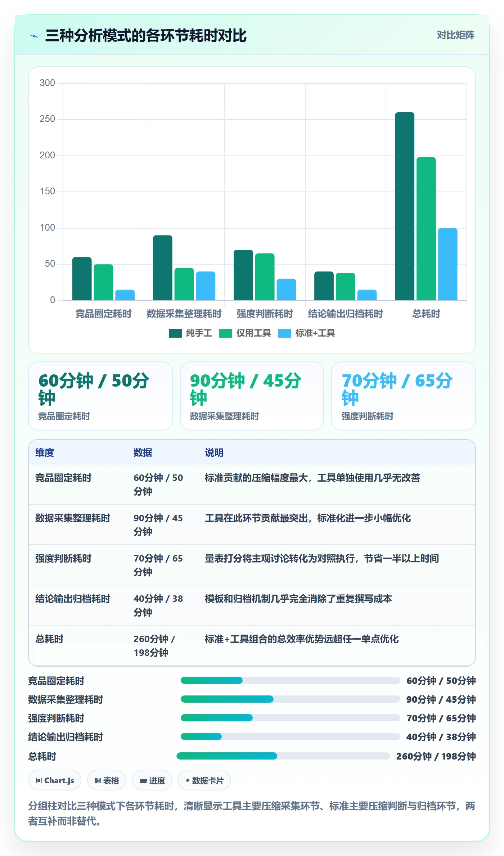Toggle the 仅用工具 legend color swatch
This screenshot has height=856, width=504.
point(226,333)
